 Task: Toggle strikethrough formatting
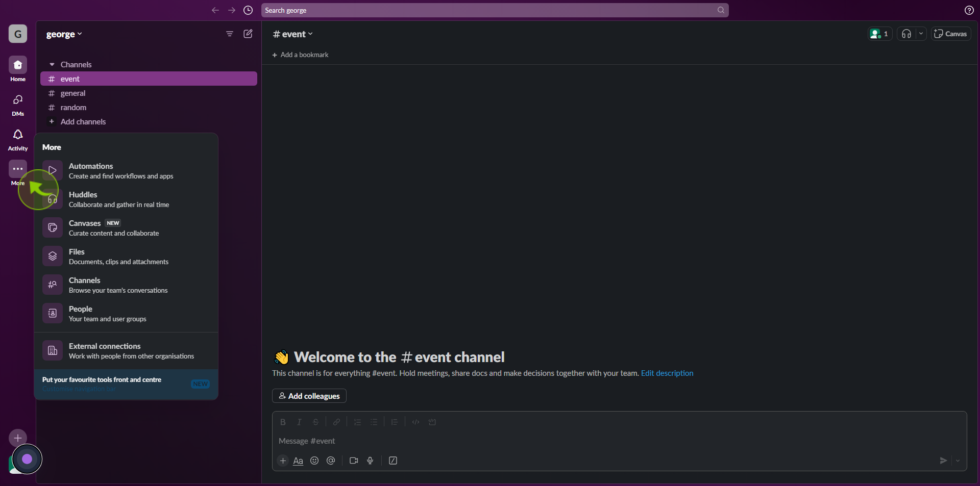click(315, 422)
